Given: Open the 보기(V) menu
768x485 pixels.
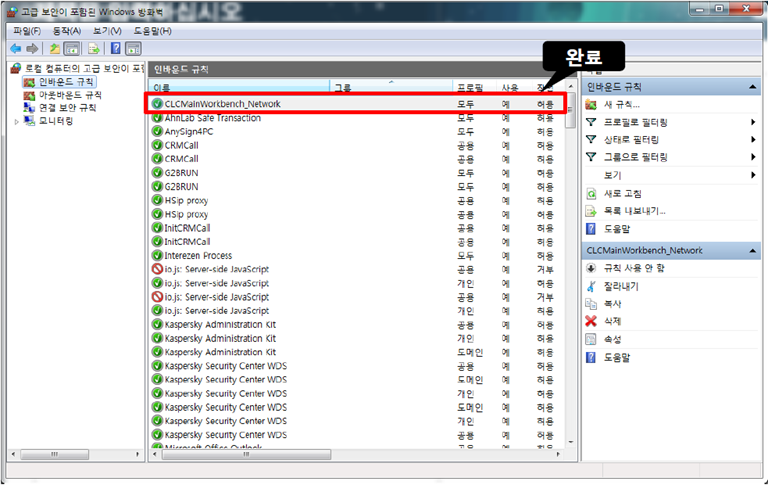Looking at the screenshot, I should (107, 31).
